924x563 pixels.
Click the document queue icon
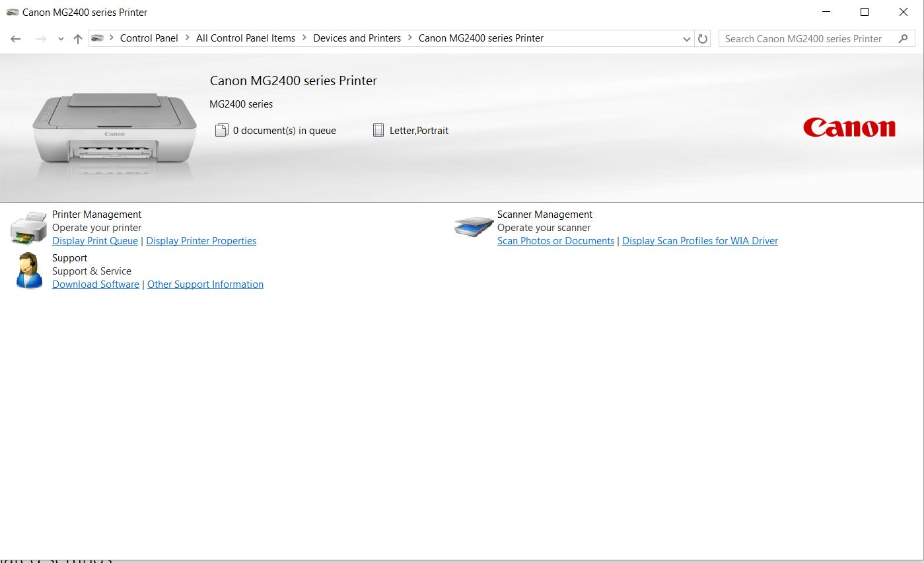pyautogui.click(x=221, y=131)
